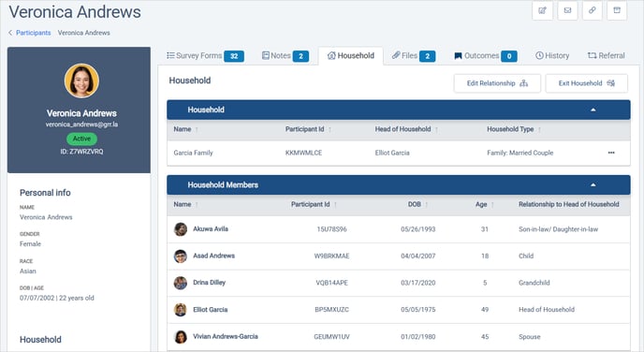Viewport: 644px width, 352px height.
Task: Click the ID: Z7WRZVRQ text
Action: (81, 152)
